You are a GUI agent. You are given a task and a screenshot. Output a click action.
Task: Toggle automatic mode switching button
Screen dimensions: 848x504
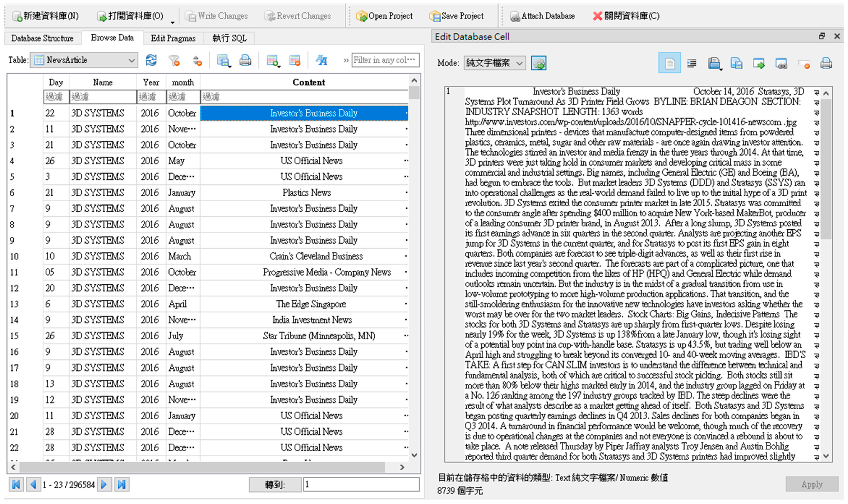tap(539, 63)
